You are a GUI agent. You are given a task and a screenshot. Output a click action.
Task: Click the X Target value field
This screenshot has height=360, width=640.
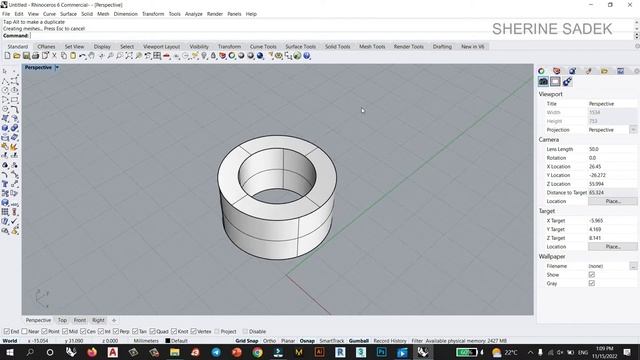pos(612,220)
